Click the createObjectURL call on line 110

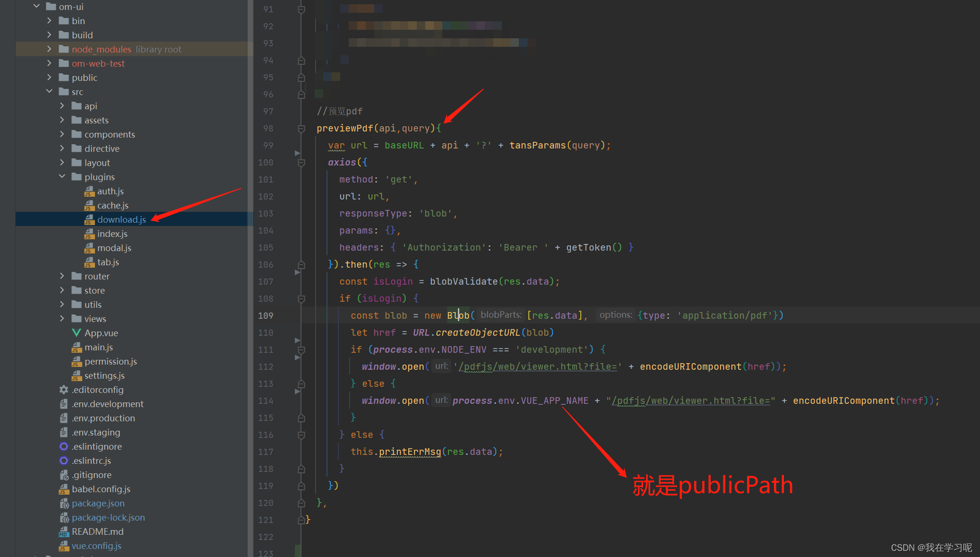click(x=477, y=332)
